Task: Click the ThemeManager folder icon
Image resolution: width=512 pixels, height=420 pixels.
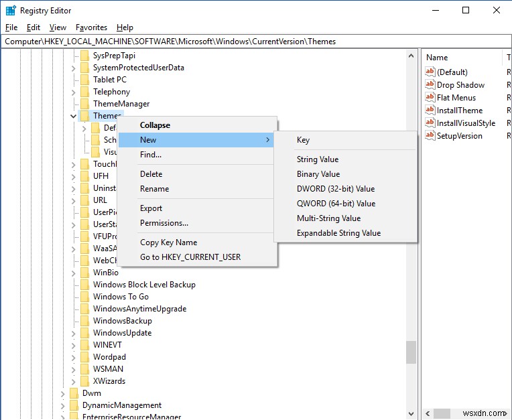Action: click(x=84, y=104)
